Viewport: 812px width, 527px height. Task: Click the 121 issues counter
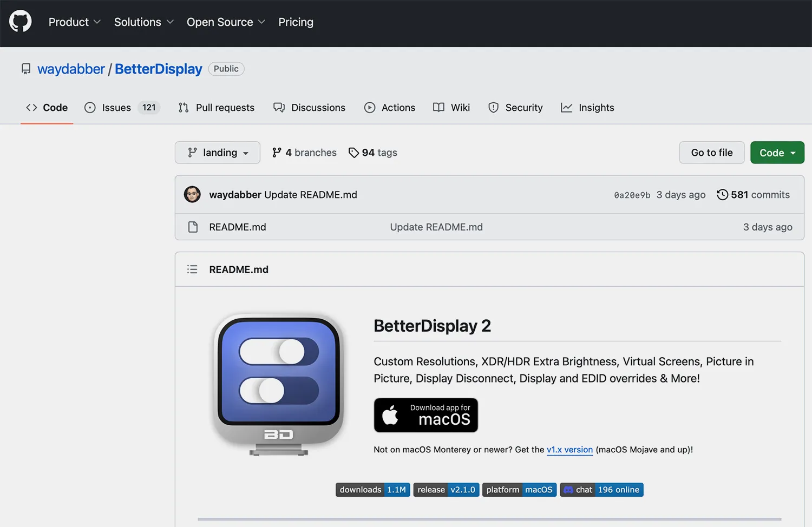click(149, 108)
